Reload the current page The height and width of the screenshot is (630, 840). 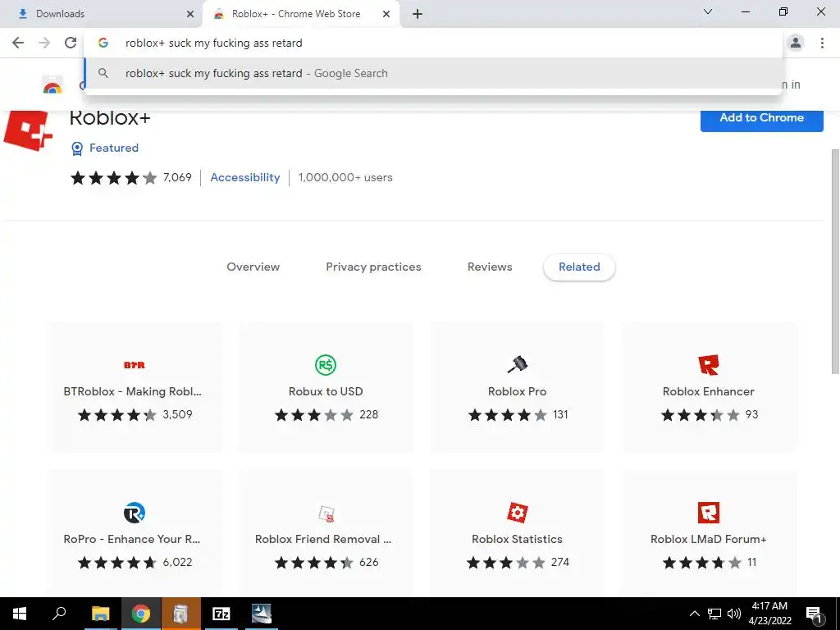pos(71,43)
